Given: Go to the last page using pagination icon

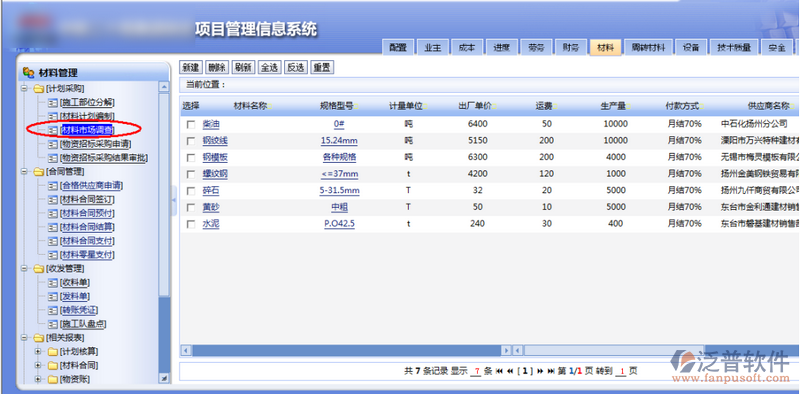Looking at the screenshot, I should [x=551, y=371].
